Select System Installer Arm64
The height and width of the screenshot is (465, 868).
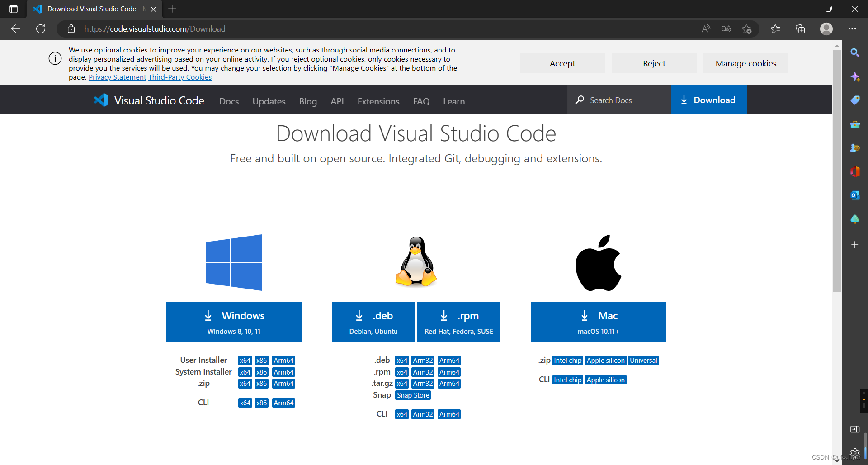tap(283, 372)
